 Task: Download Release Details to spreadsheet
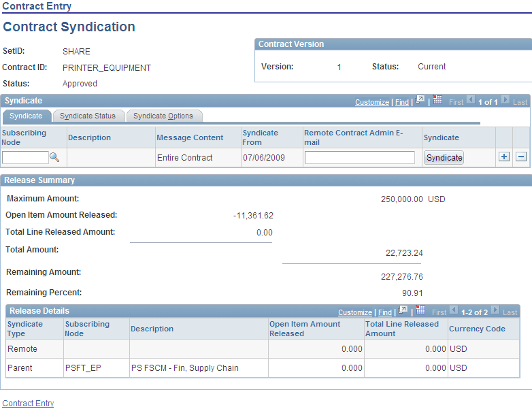pyautogui.click(x=420, y=310)
